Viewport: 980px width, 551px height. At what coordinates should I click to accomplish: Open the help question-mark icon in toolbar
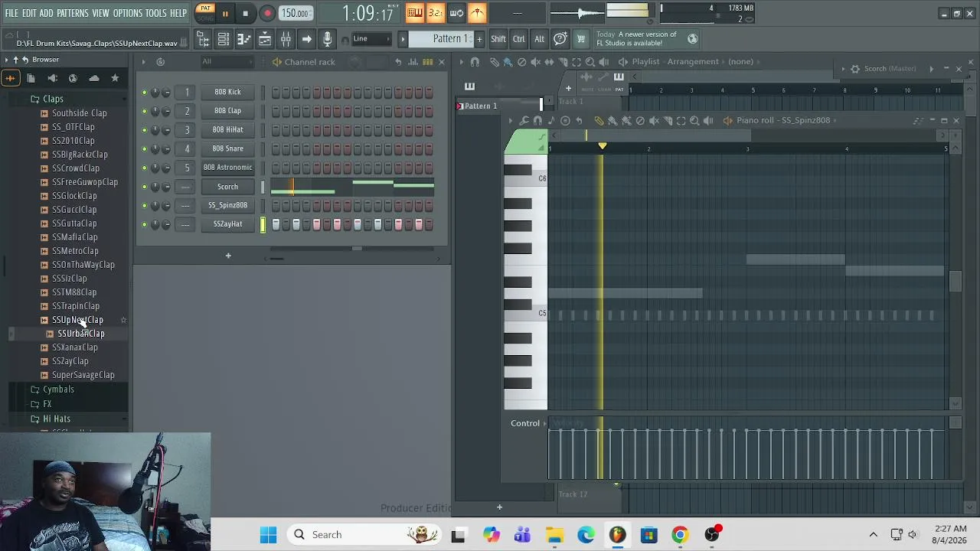(x=560, y=39)
